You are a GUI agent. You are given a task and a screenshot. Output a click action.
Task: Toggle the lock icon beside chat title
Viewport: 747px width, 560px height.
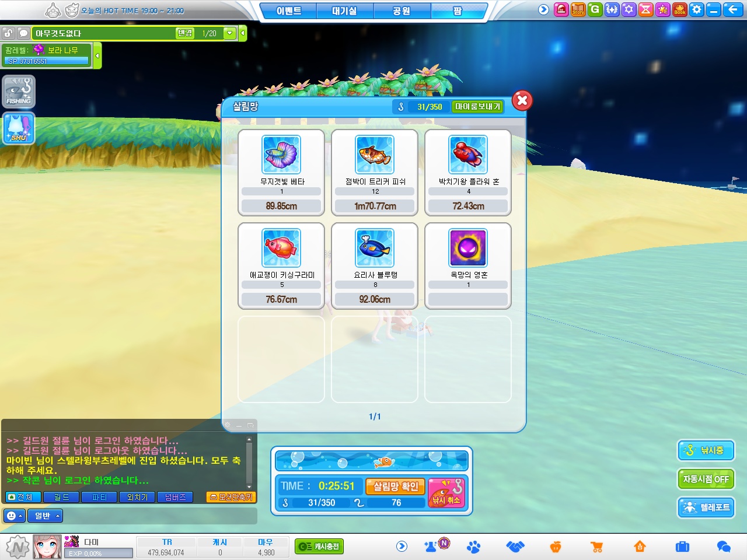(x=8, y=33)
